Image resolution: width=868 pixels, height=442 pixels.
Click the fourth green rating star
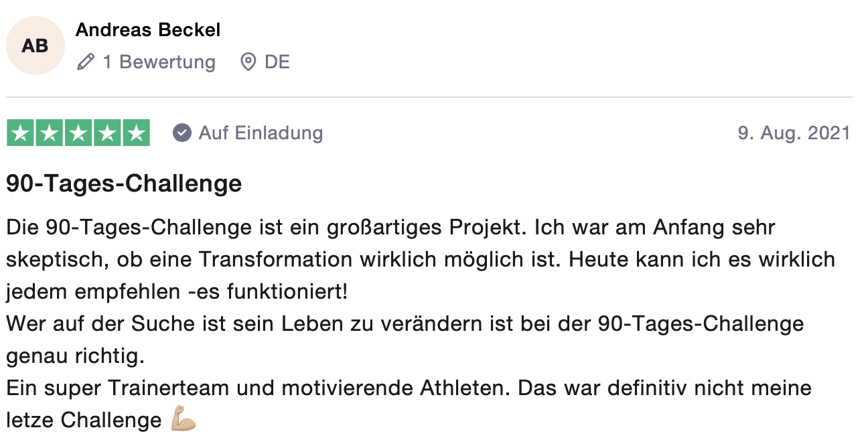pyautogui.click(x=107, y=133)
